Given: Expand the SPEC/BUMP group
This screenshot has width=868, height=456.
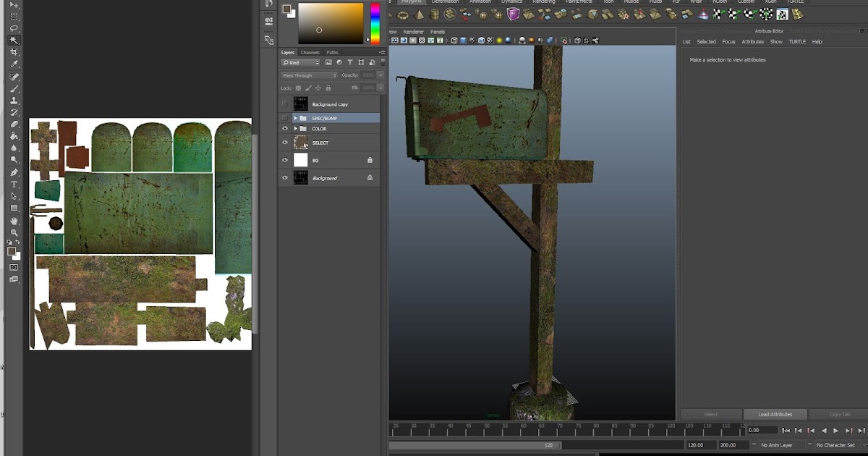Looking at the screenshot, I should (295, 118).
